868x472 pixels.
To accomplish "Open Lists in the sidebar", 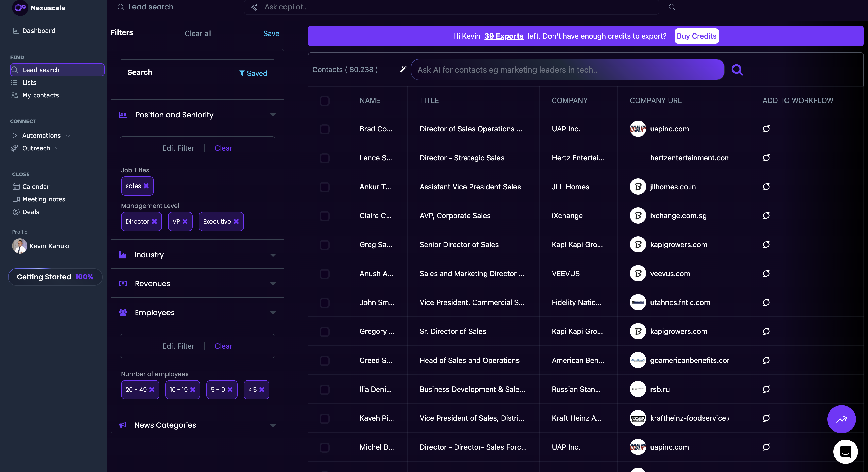I will (23, 82).
